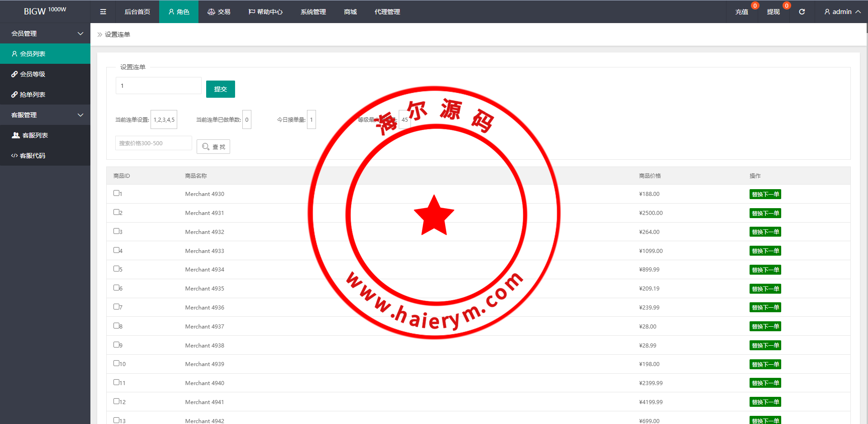
Task: Focus the price search input field
Action: (x=153, y=143)
